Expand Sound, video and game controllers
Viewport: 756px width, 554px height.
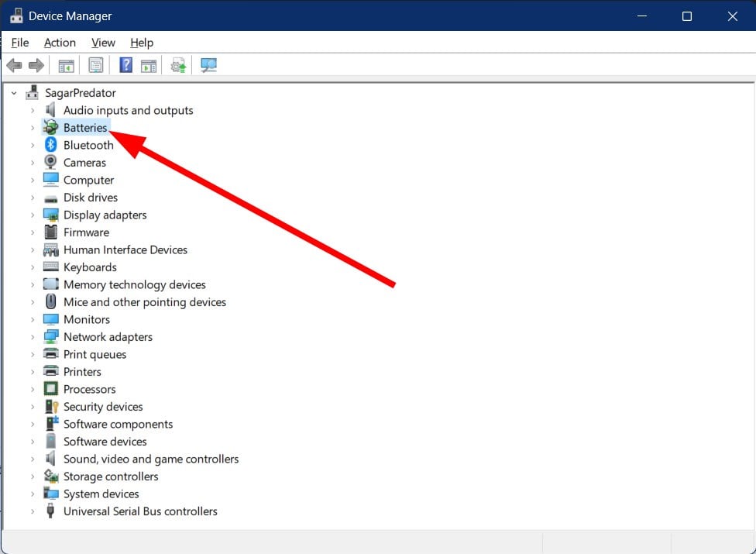point(33,459)
